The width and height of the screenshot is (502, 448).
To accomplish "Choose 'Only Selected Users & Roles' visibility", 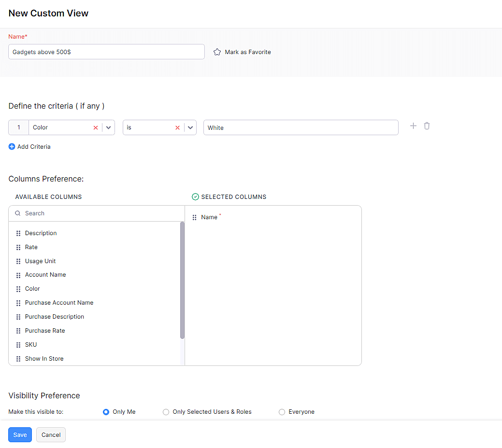I will pyautogui.click(x=166, y=412).
